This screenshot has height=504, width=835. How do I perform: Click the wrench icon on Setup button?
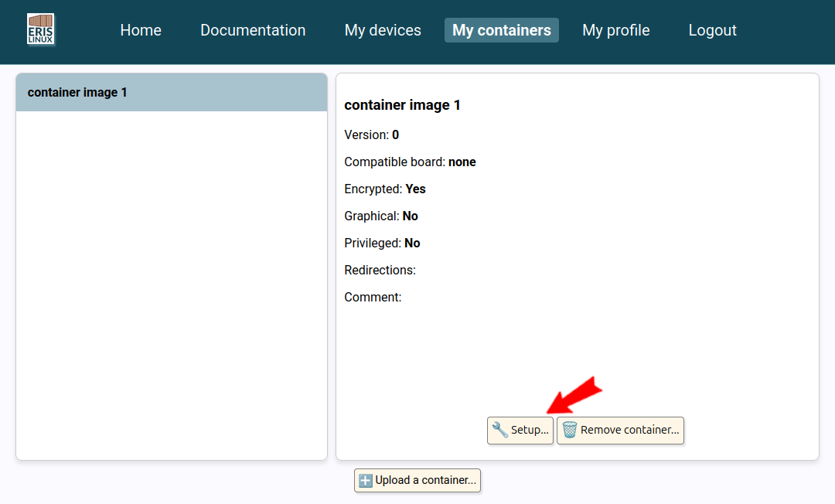pos(499,430)
